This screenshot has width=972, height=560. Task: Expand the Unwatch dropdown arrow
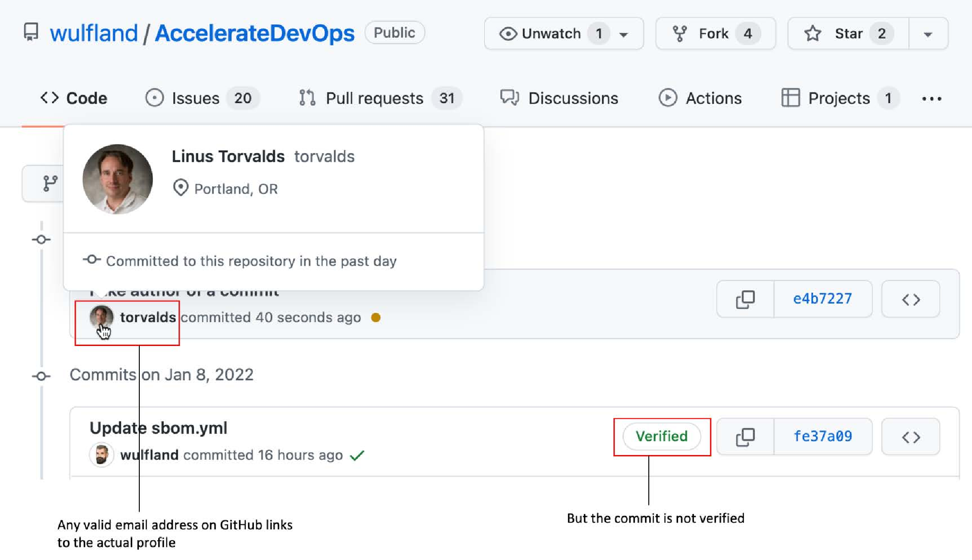point(624,34)
